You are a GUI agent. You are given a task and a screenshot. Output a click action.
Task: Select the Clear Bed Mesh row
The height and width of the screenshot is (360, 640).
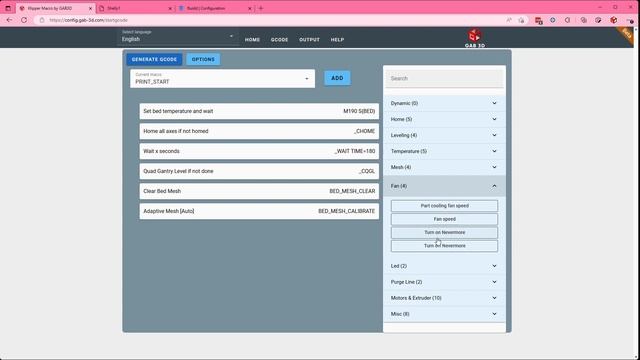pyautogui.click(x=259, y=191)
